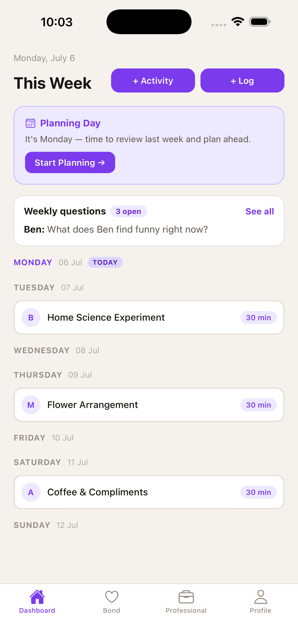Tap the 30 min tag on Flower Arrangement
This screenshot has width=298, height=644.
[x=259, y=405]
